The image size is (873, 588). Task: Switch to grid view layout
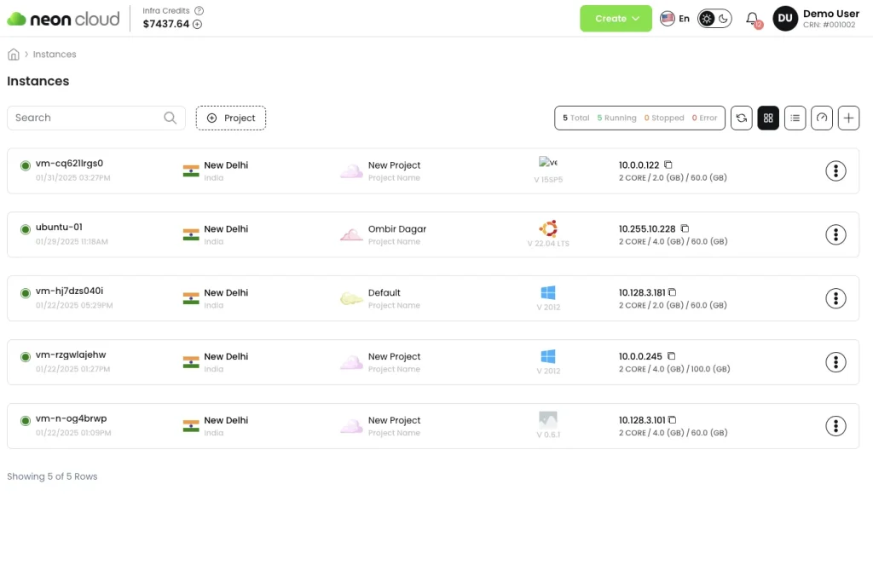[x=768, y=118]
